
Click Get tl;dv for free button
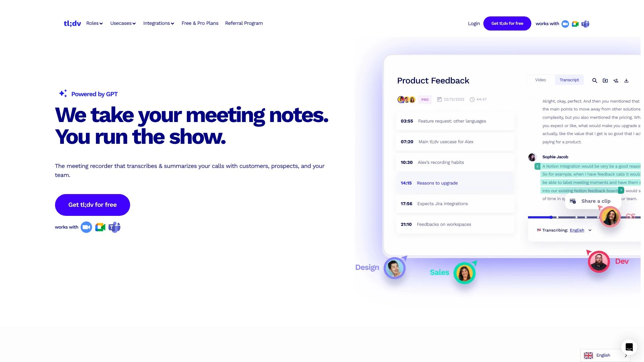(93, 205)
